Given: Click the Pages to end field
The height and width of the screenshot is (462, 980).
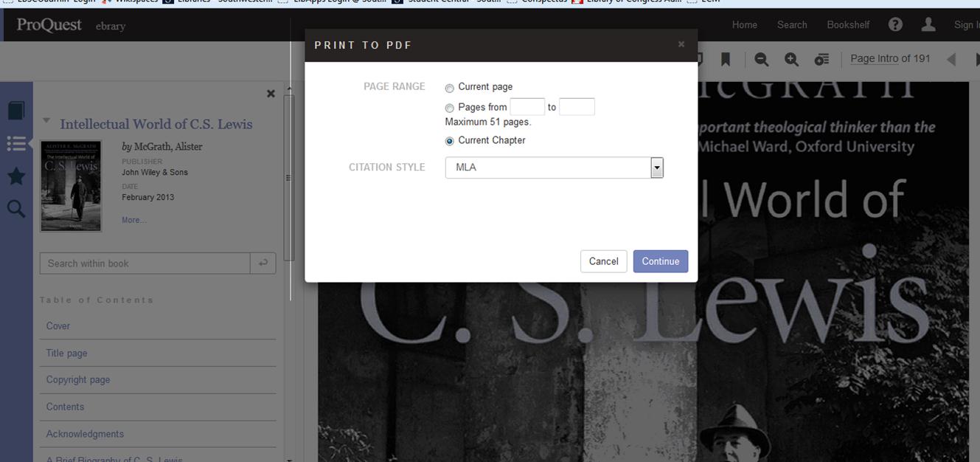Looking at the screenshot, I should pos(577,107).
